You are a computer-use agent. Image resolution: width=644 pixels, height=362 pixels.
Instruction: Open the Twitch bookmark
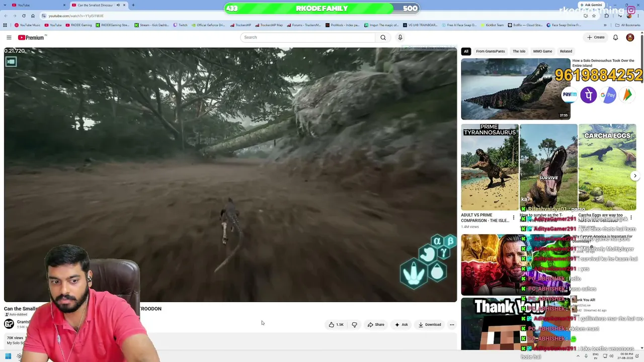180,25
